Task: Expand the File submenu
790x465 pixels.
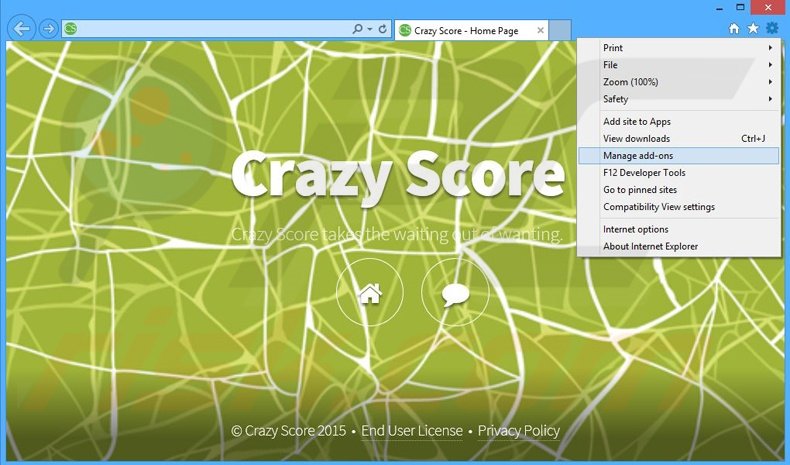Action: (x=678, y=65)
